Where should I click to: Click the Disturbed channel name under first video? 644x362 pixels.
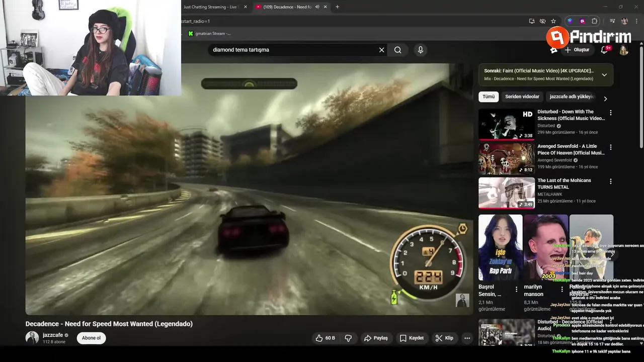coord(546,126)
